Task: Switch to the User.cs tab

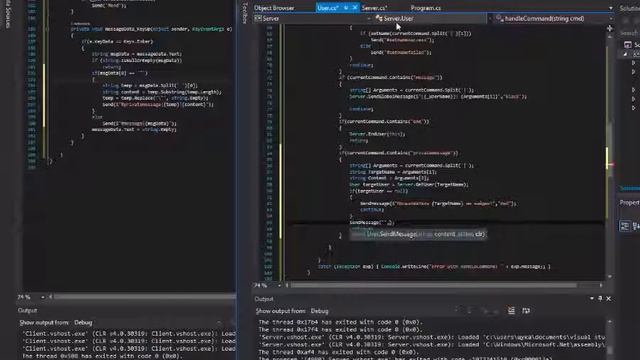Action: click(328, 8)
